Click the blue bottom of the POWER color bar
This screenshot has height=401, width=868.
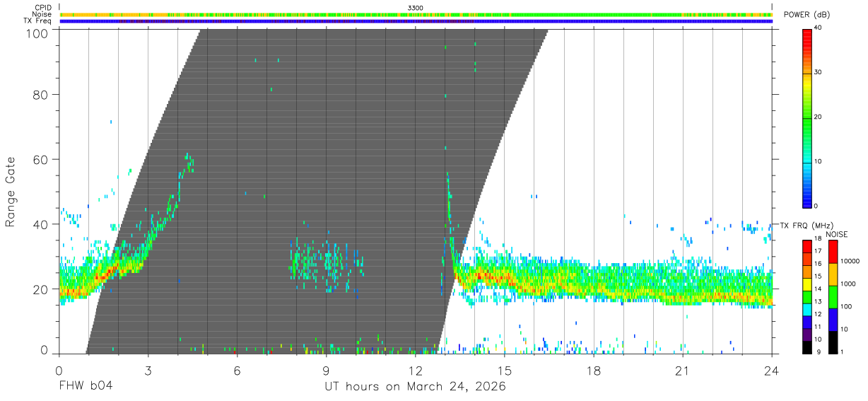[x=808, y=198]
